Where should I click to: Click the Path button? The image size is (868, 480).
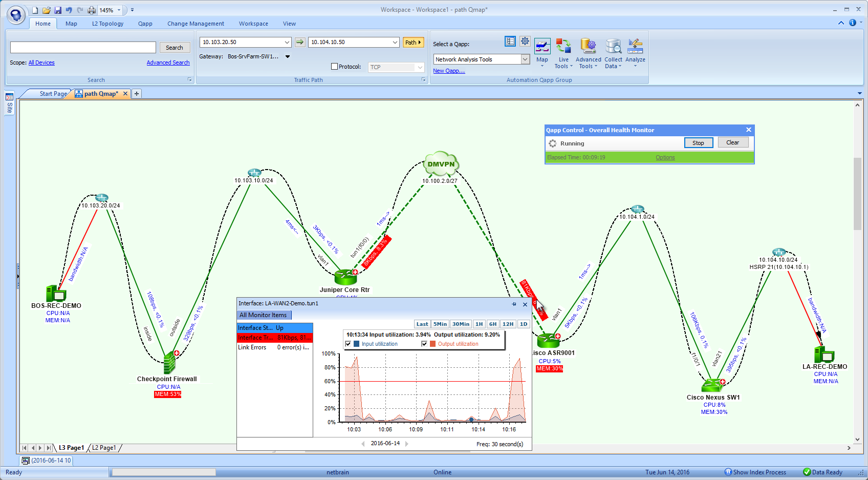coord(413,43)
